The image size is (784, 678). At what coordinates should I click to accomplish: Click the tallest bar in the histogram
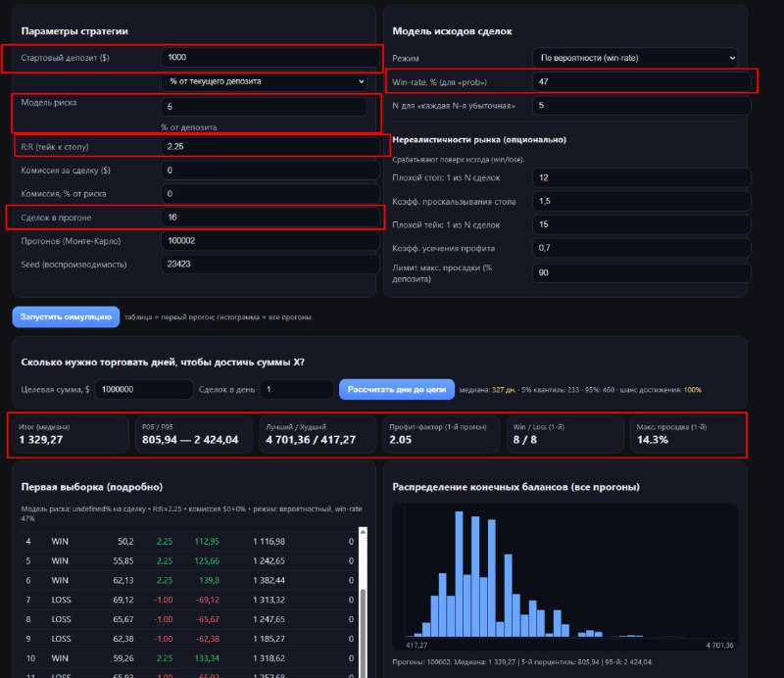click(459, 576)
